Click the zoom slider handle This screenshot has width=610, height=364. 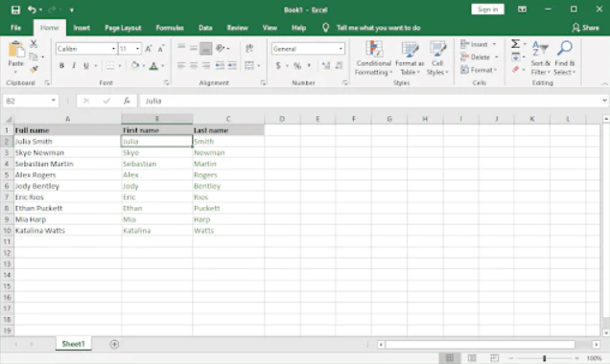point(544,358)
